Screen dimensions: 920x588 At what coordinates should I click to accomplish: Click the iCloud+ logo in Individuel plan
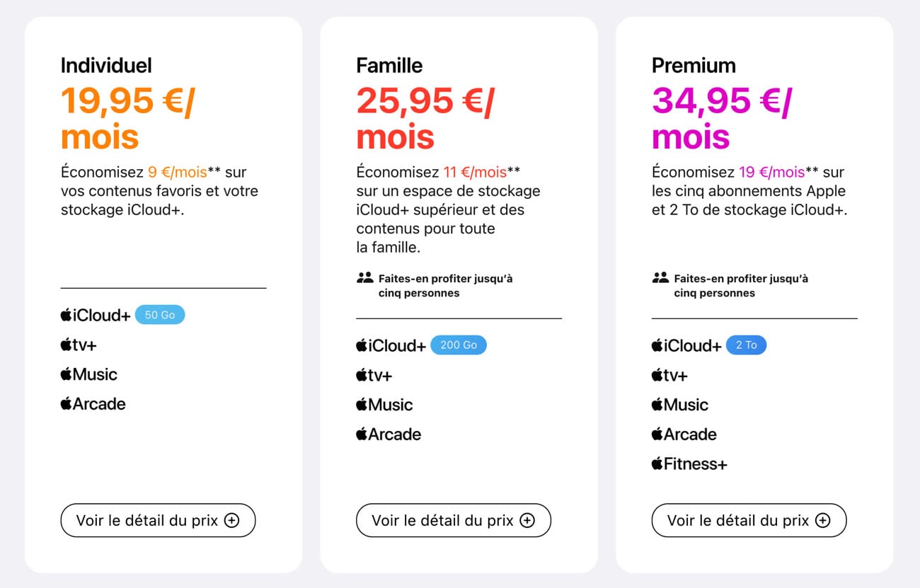coord(96,316)
